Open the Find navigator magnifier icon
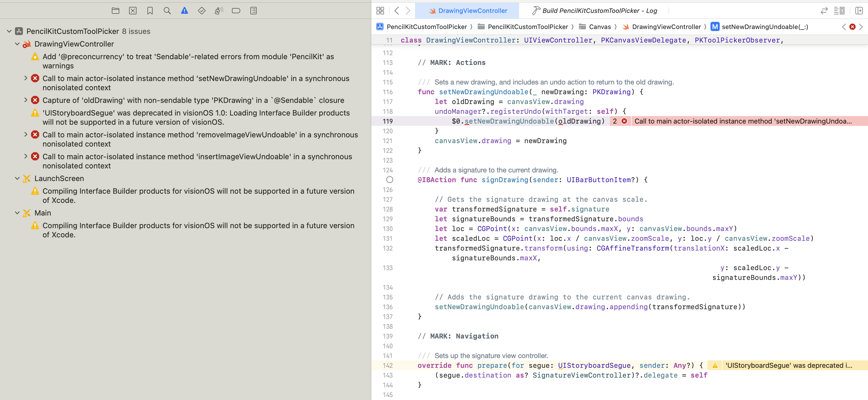The height and width of the screenshot is (400, 868). 167,11
